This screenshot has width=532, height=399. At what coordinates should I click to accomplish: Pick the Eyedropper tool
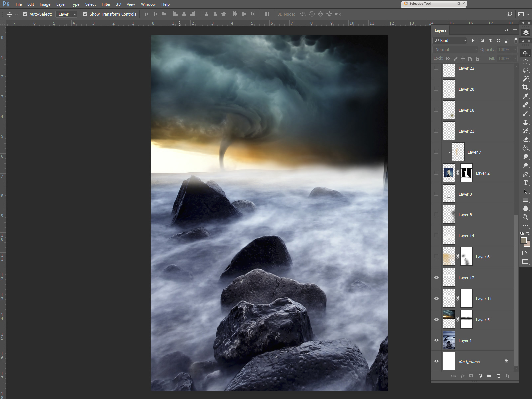[525, 96]
